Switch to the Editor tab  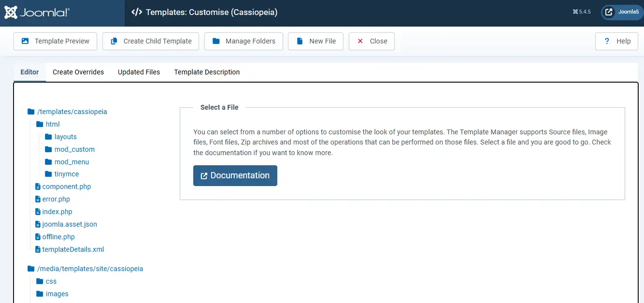coord(29,72)
